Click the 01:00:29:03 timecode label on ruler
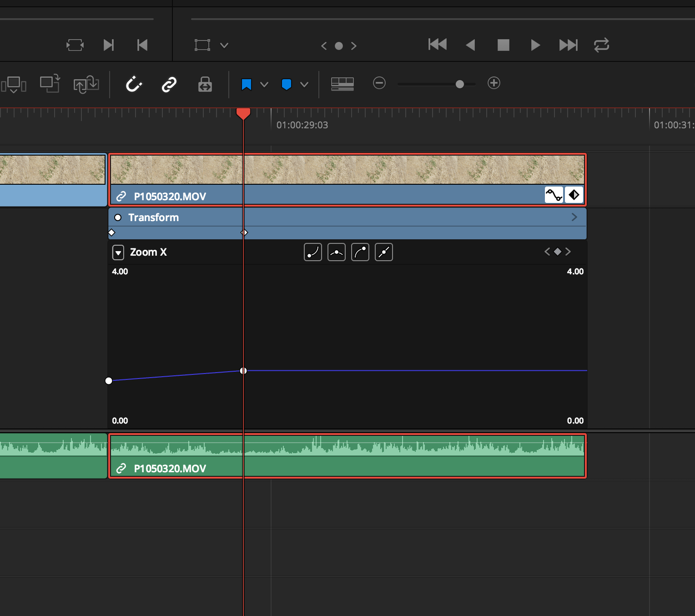Image resolution: width=695 pixels, height=616 pixels. (302, 125)
